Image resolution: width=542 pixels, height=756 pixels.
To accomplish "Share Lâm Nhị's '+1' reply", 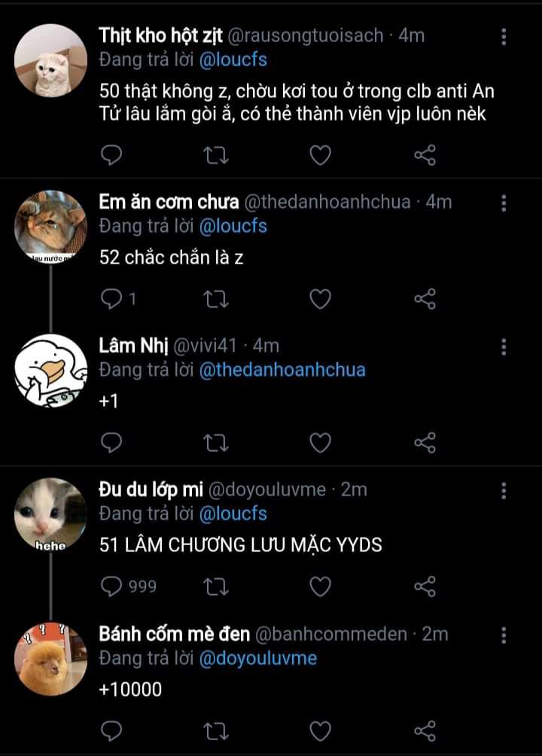I will (x=425, y=443).
